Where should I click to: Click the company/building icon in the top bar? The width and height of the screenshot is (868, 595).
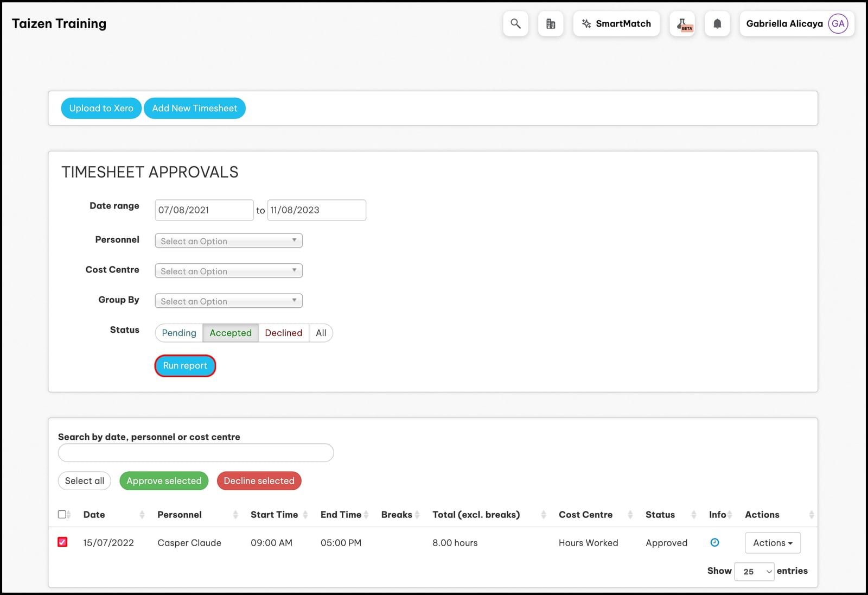pyautogui.click(x=551, y=23)
